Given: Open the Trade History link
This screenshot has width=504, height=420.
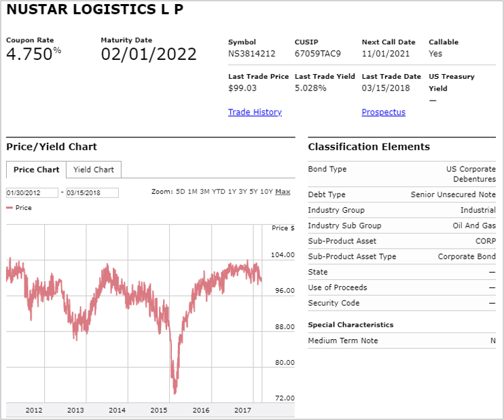Looking at the screenshot, I should tap(255, 112).
